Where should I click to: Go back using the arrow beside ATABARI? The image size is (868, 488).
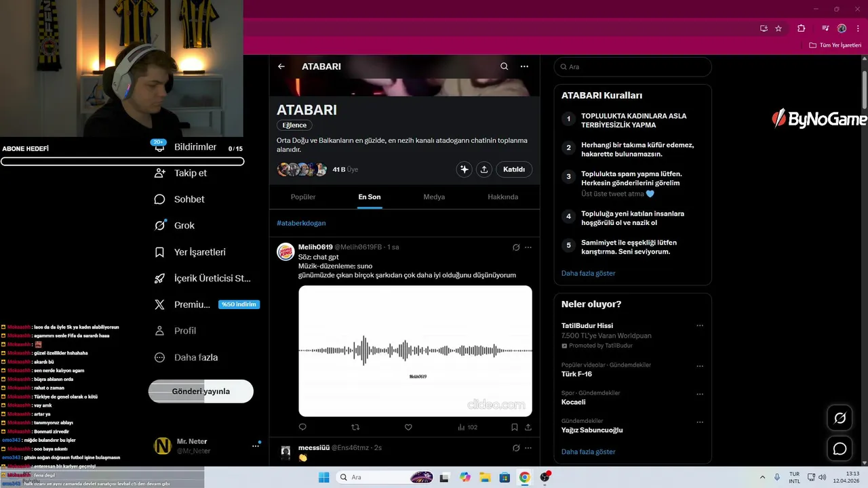(281, 66)
